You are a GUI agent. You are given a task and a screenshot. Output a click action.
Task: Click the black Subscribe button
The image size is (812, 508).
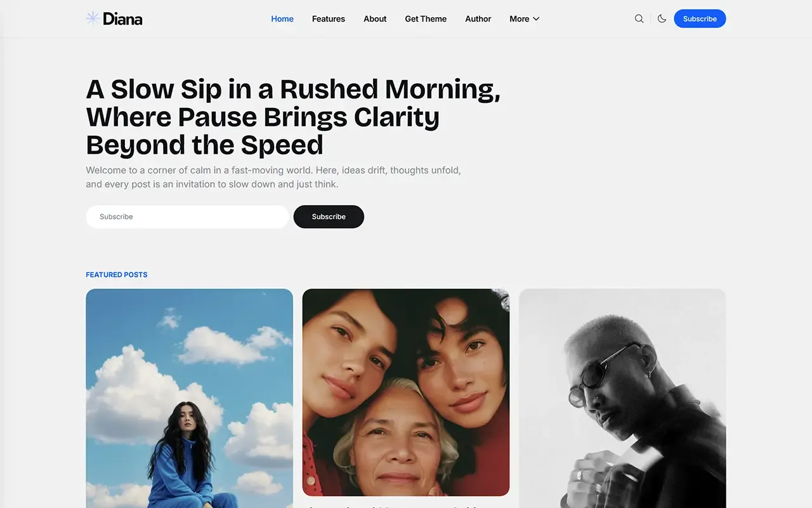point(329,217)
